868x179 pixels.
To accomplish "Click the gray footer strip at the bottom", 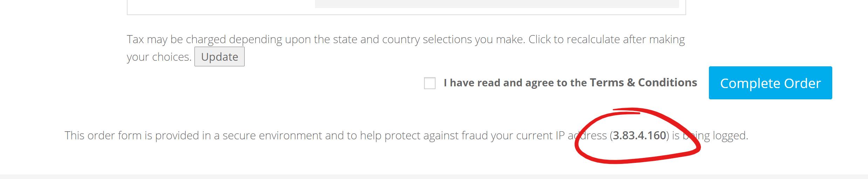I will (434, 177).
